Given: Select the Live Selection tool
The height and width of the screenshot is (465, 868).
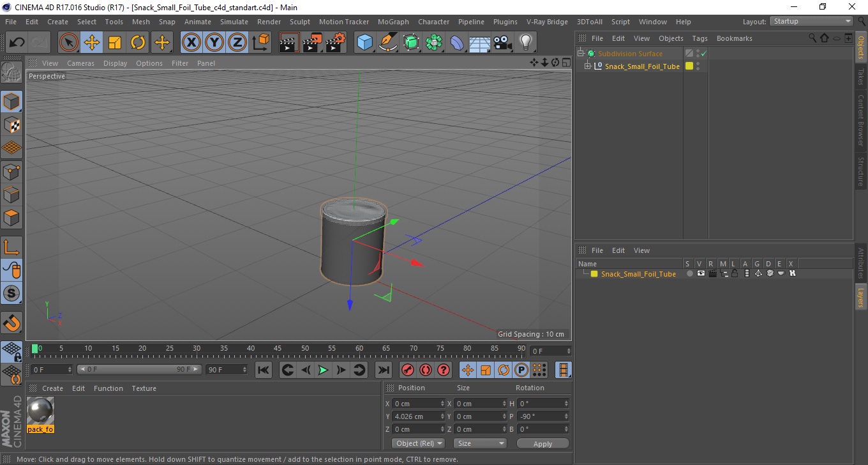Looking at the screenshot, I should pos(69,43).
